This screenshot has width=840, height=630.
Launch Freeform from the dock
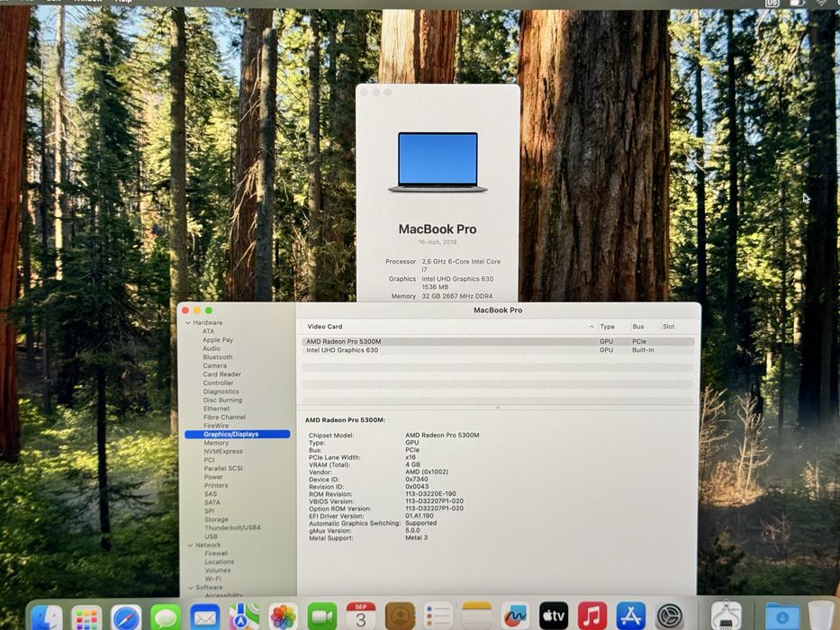pos(515,616)
